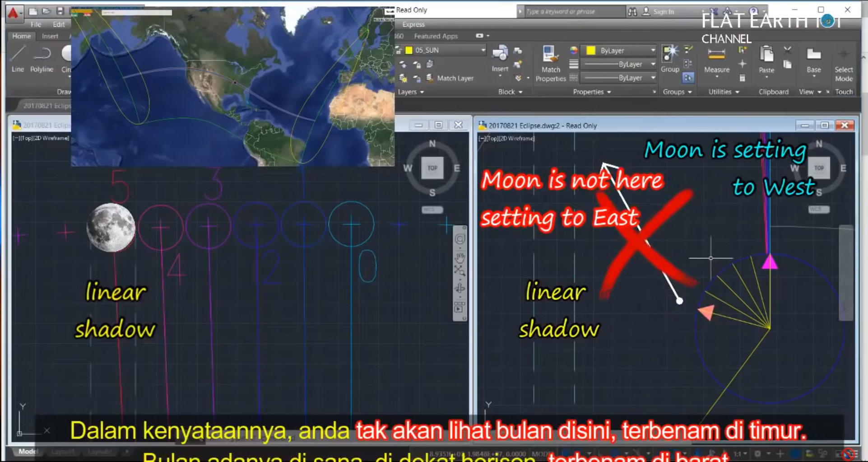Save the drawing with the disk icon
This screenshot has height=462, width=868.
pos(60,11)
